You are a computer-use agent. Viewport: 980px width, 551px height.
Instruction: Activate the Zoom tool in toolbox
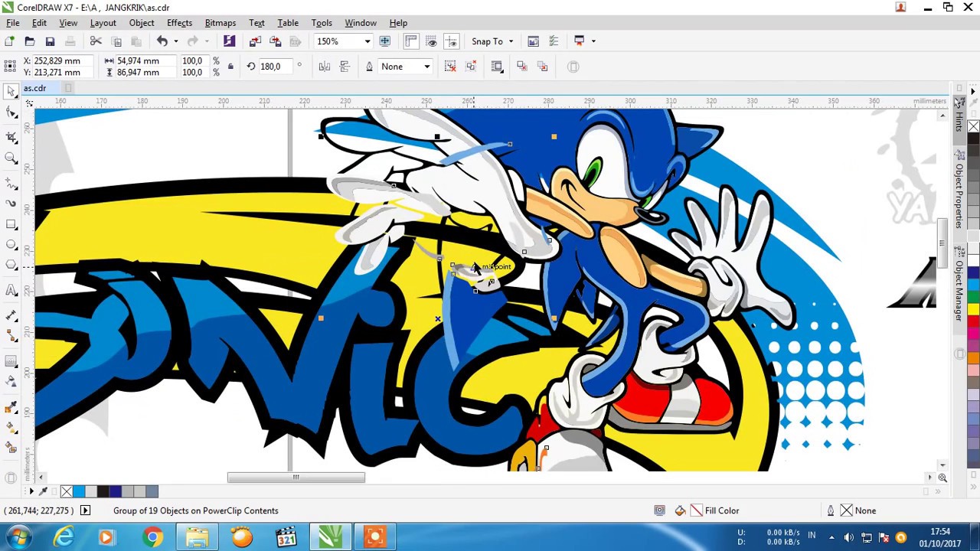pos(11,158)
